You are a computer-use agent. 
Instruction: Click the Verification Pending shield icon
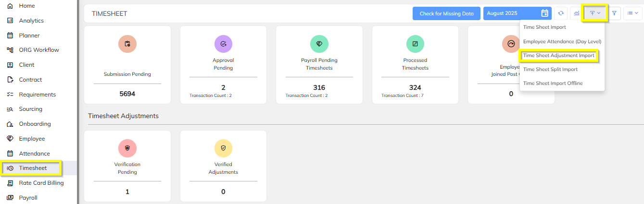(127, 148)
